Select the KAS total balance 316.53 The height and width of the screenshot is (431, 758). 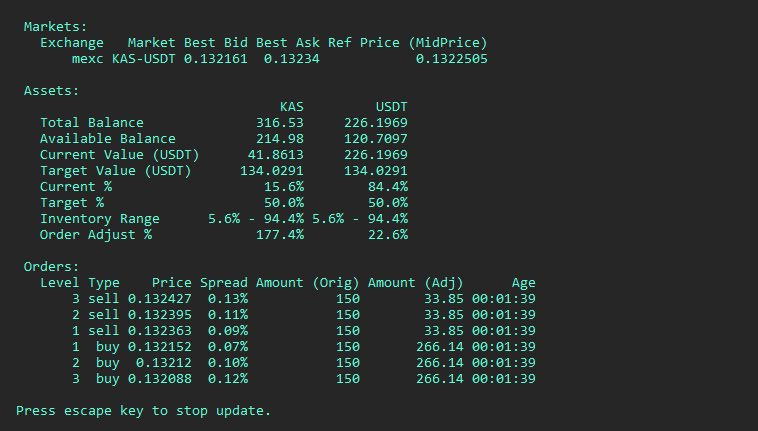pyautogui.click(x=280, y=123)
